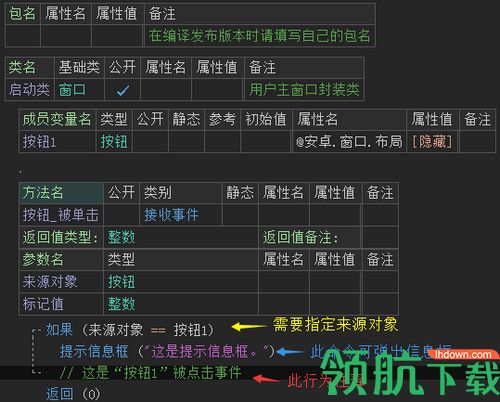Screen dimensions: 500x402
Task: Click the 基础类 header cell
Action: 79,67
